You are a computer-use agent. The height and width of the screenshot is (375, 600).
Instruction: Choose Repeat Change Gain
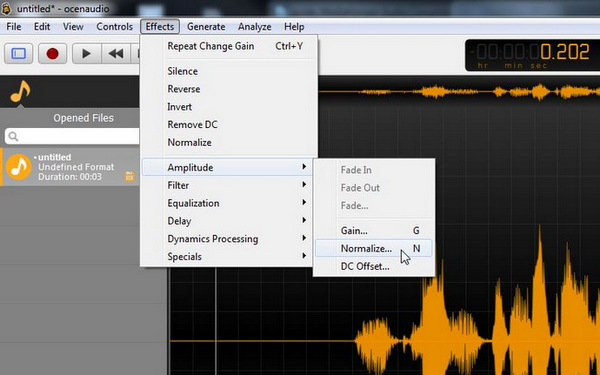[229, 46]
